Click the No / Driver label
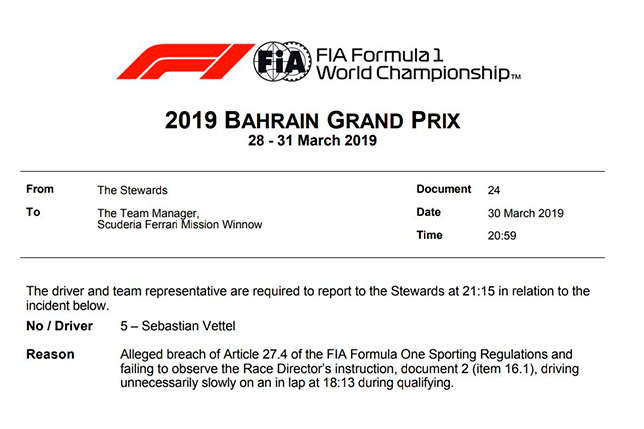This screenshot has width=644, height=429. (60, 326)
